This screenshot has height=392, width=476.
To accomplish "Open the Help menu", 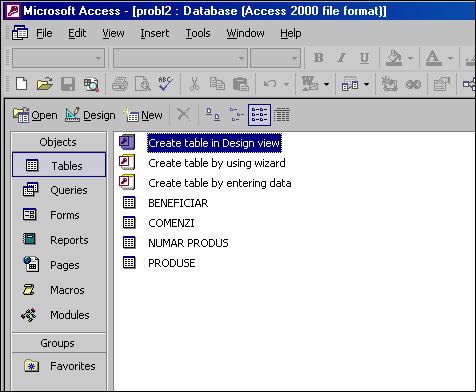I will pos(291,33).
